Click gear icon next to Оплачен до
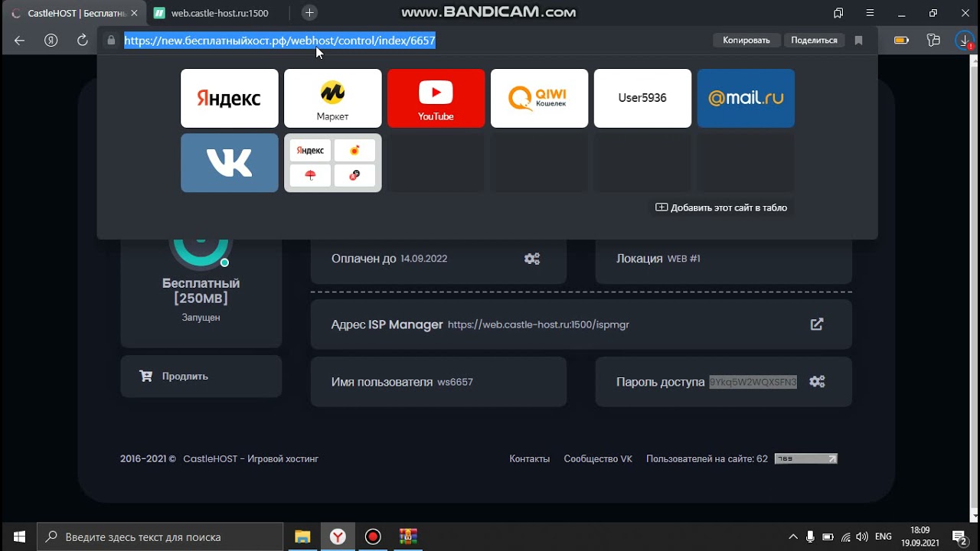This screenshot has height=551, width=980. coord(532,259)
